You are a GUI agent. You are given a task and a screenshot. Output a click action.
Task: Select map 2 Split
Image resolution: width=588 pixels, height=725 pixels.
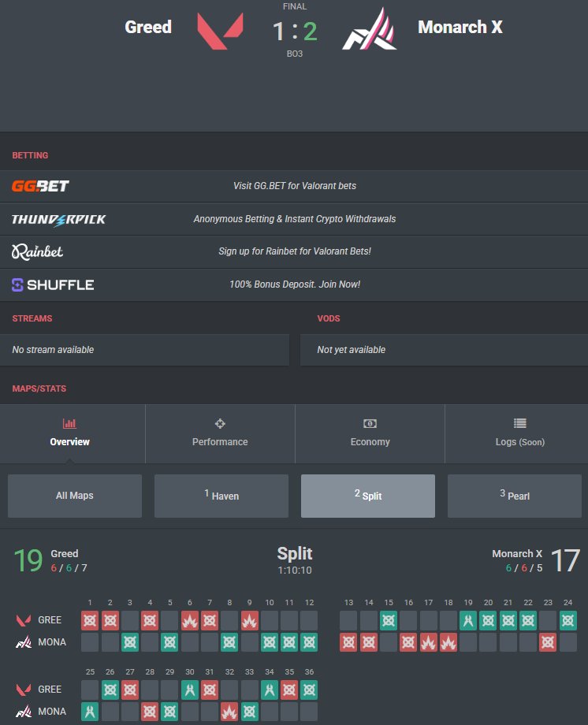click(x=368, y=496)
